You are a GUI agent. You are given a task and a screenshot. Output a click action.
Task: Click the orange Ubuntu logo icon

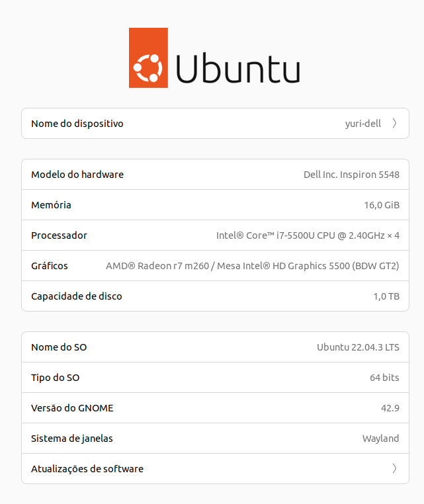pos(148,58)
